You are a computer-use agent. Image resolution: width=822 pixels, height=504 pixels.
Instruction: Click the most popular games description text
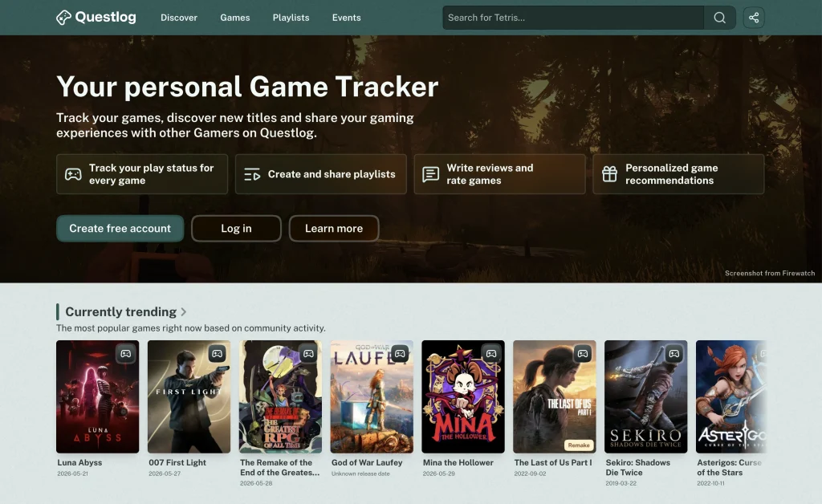(191, 328)
